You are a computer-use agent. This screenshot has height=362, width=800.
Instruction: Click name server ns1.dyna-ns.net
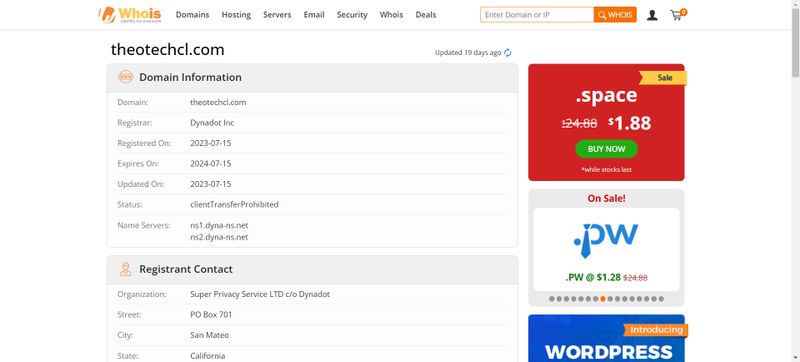(x=219, y=225)
